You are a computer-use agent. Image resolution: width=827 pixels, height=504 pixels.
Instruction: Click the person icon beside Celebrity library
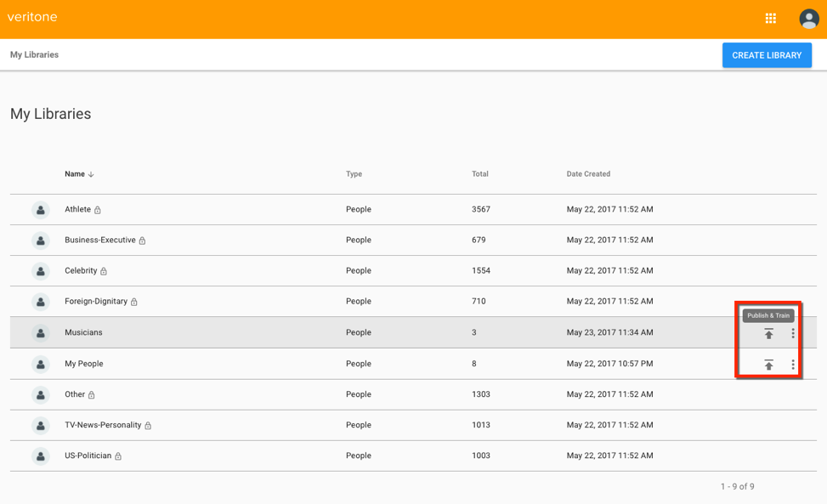click(40, 270)
